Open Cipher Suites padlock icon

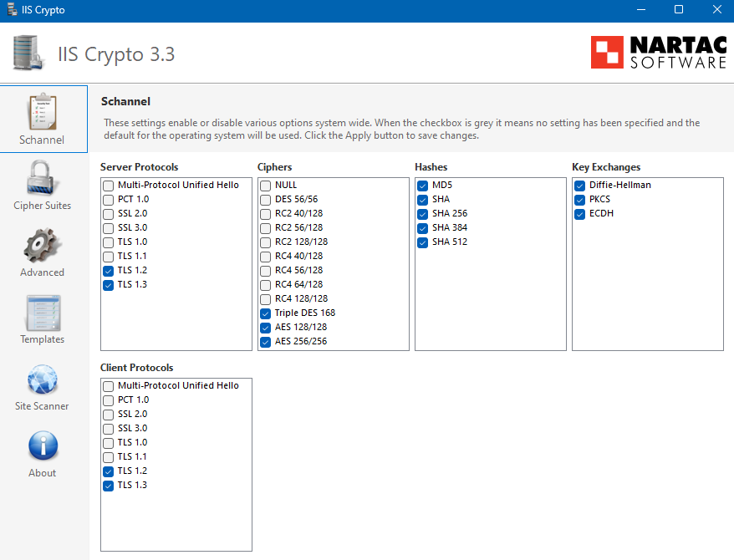pyautogui.click(x=43, y=178)
